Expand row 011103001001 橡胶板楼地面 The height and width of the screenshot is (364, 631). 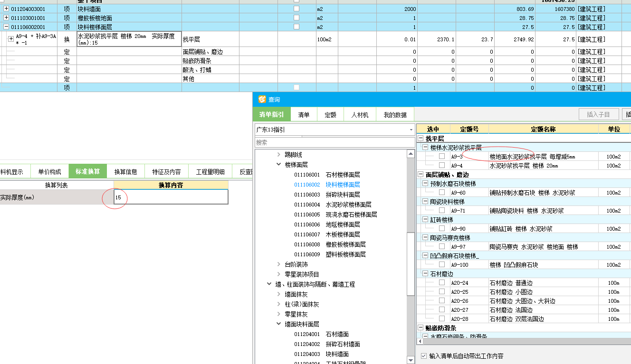7,18
